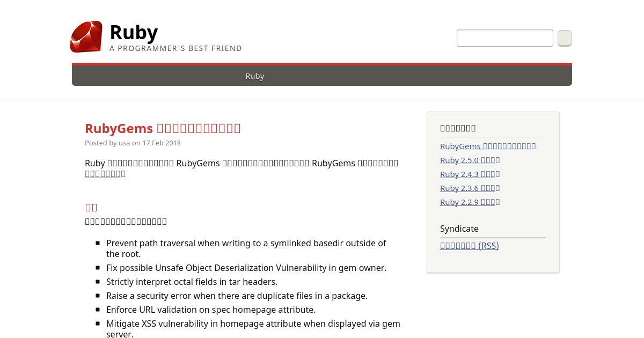The height and width of the screenshot is (338, 644).
Task: Click 'Enforce URL validation' list item
Action: click(x=211, y=310)
